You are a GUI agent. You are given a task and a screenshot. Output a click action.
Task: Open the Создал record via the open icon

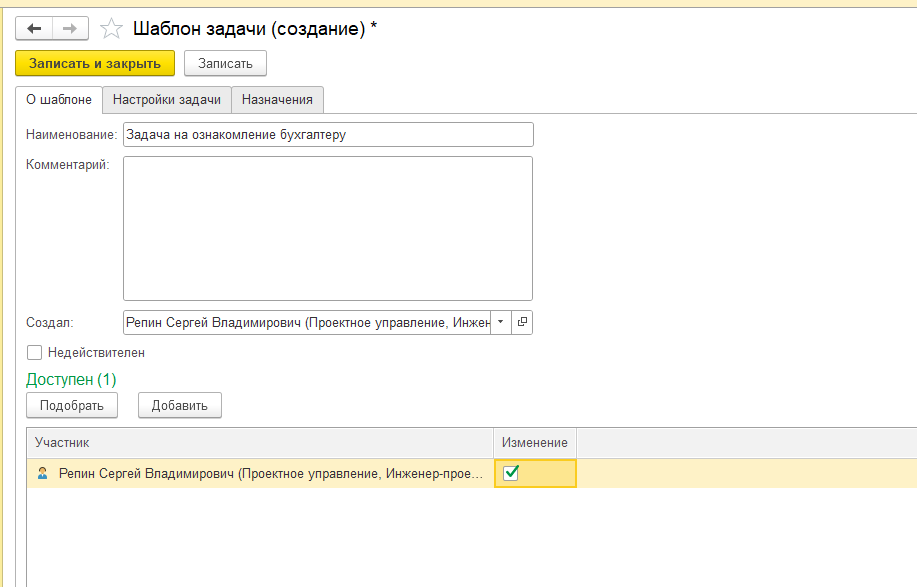point(522,322)
